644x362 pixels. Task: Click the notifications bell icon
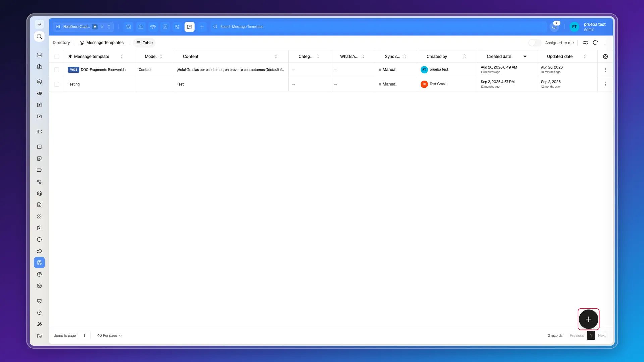click(554, 27)
